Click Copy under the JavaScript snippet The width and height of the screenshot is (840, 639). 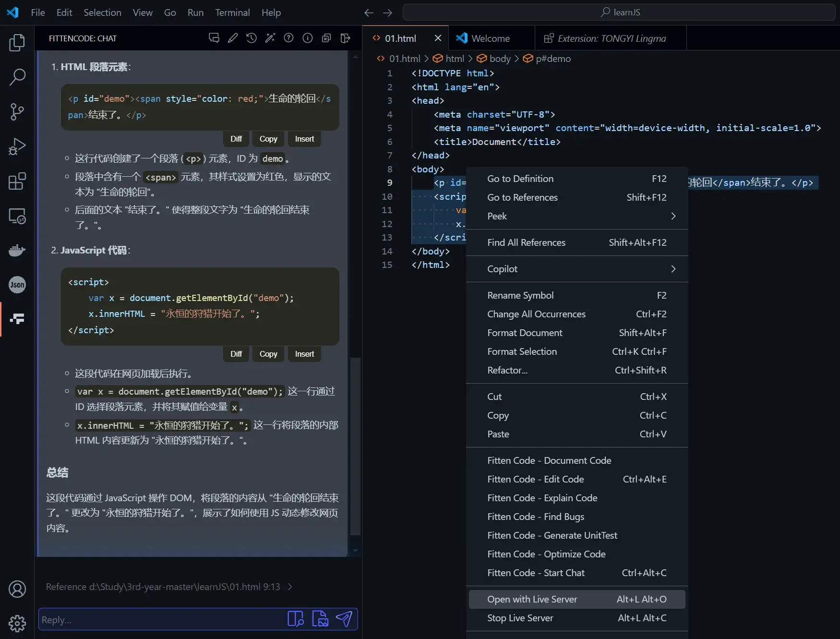click(268, 354)
